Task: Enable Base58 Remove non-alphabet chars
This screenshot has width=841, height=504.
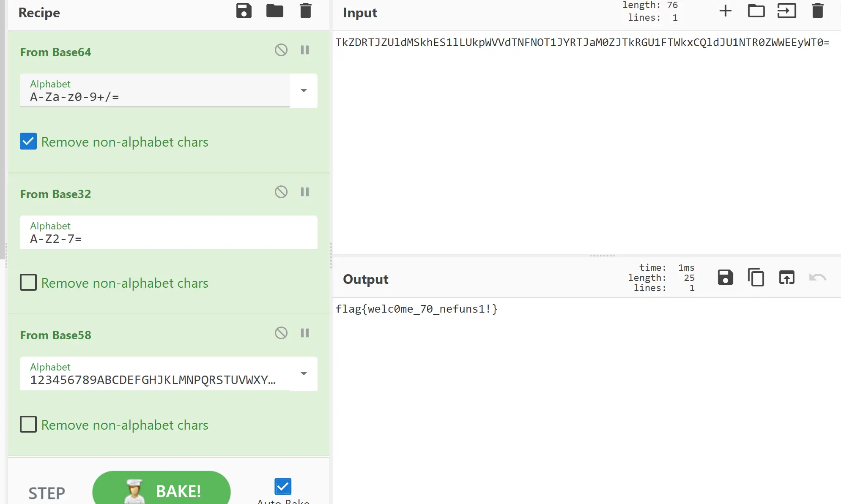Action: point(28,424)
